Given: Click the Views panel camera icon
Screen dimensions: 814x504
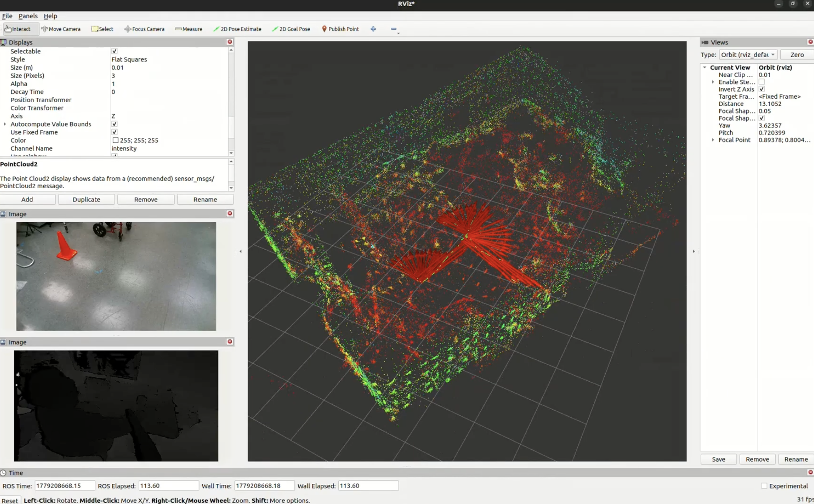Looking at the screenshot, I should [705, 42].
